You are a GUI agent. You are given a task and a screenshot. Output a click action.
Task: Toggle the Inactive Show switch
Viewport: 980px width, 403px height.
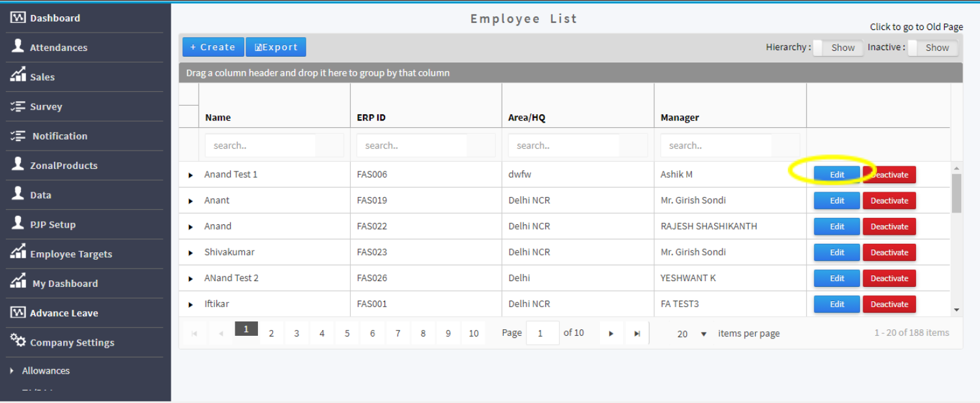[933, 48]
